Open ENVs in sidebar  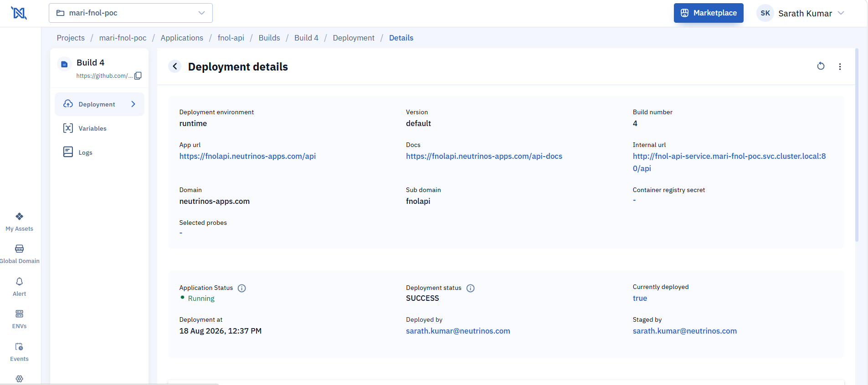coord(19,319)
